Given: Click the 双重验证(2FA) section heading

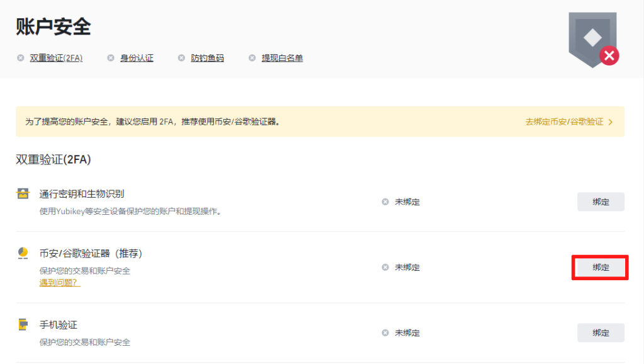Looking at the screenshot, I should 53,159.
